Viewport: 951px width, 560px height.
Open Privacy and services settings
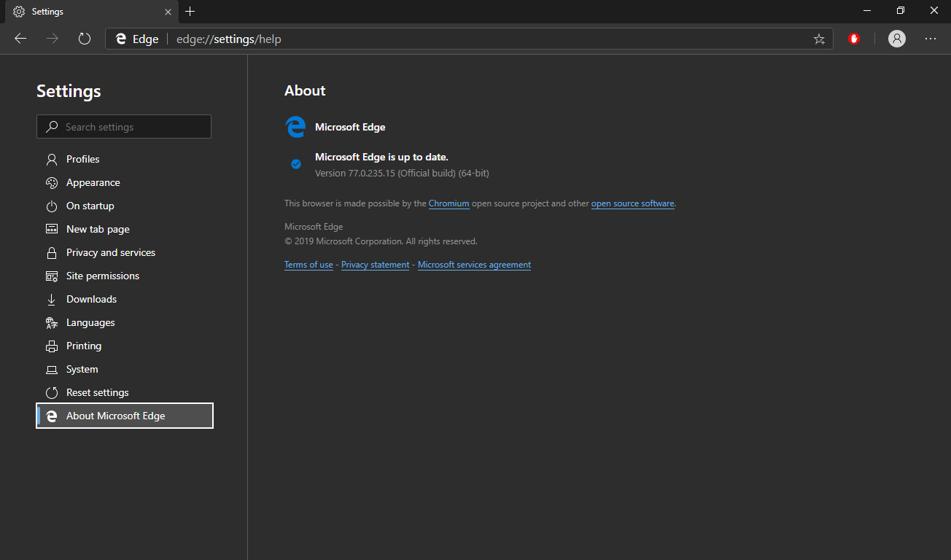(x=124, y=252)
